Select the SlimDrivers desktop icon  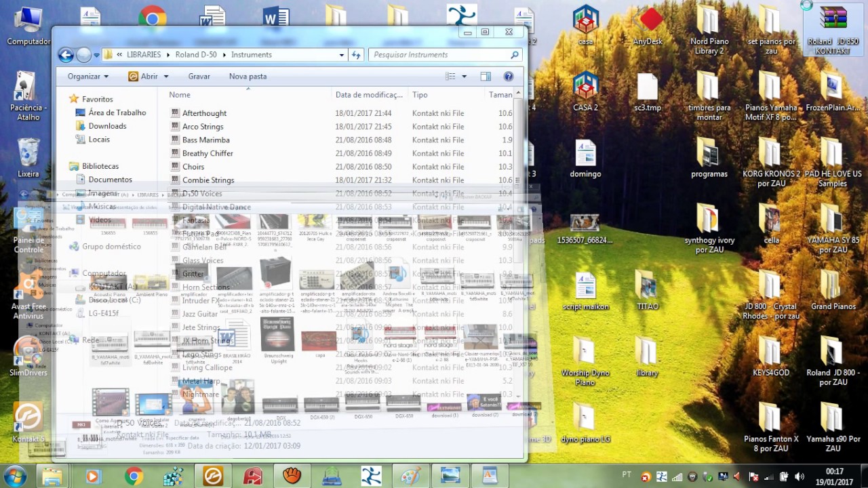tap(28, 357)
